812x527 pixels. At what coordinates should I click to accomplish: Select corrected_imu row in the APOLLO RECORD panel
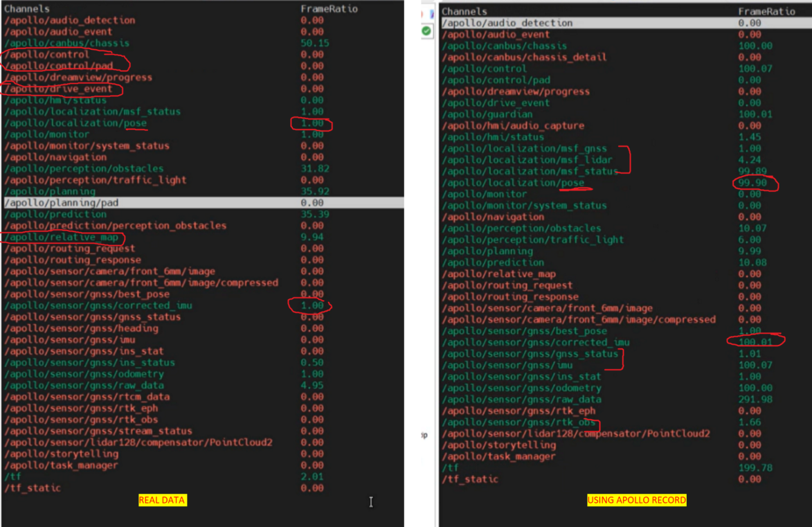pos(536,342)
